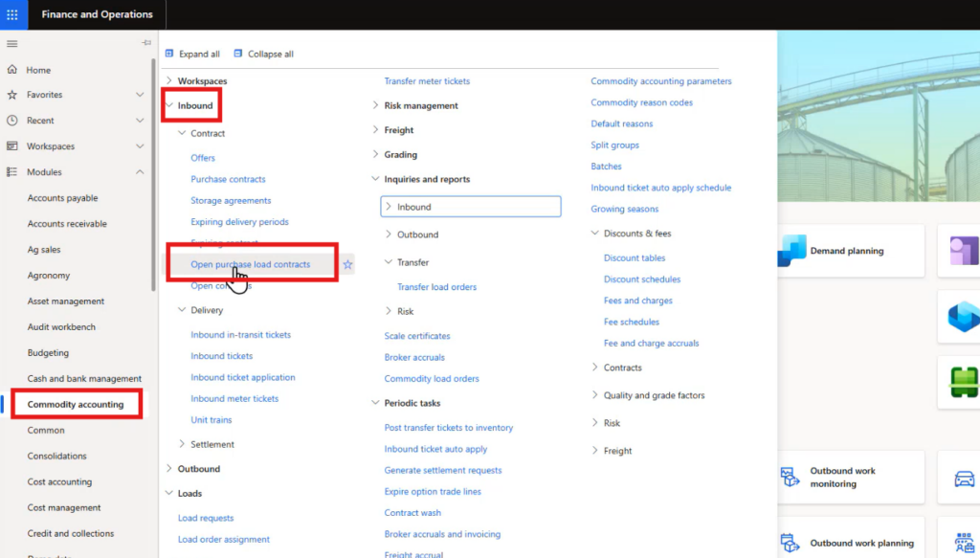Open the Purchase contracts link
980x558 pixels.
[228, 179]
